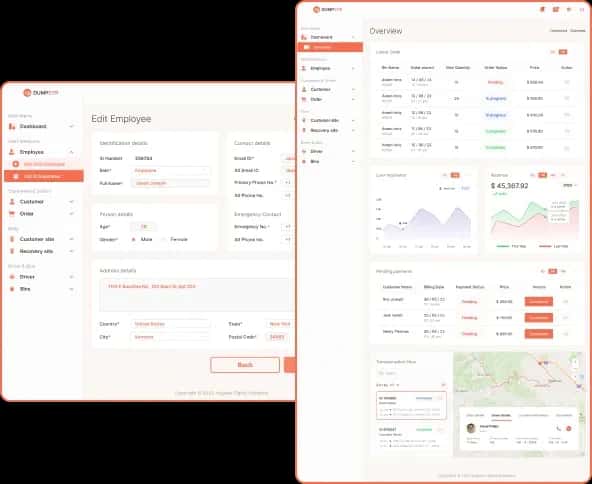Image resolution: width=592 pixels, height=484 pixels.
Task: Click the red round icon beside phone icon
Action: pos(569,429)
